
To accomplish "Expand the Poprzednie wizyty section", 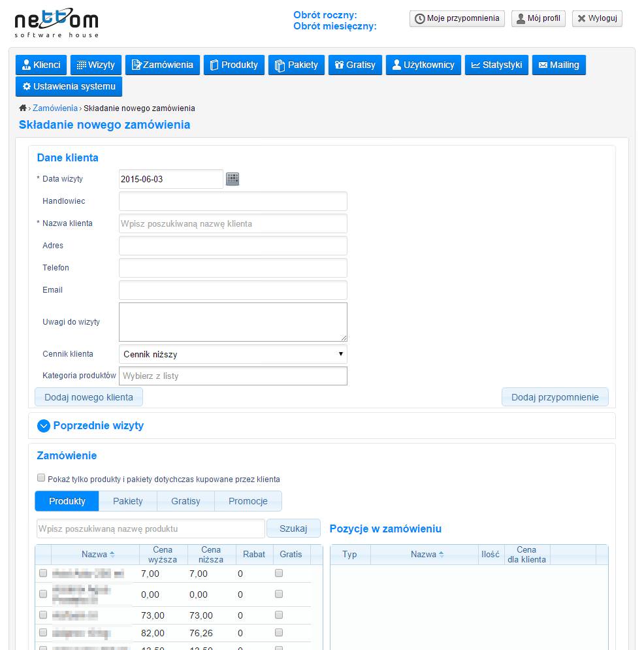I will pos(44,426).
